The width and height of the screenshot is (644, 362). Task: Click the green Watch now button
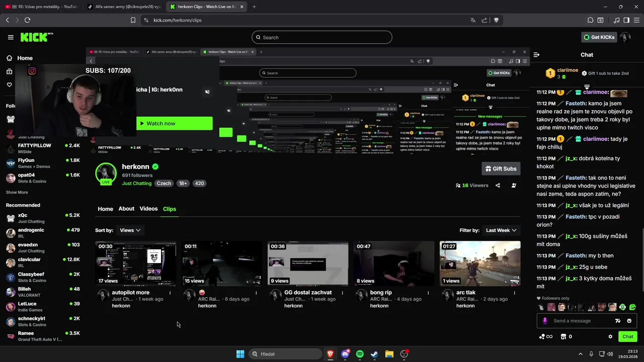click(174, 124)
